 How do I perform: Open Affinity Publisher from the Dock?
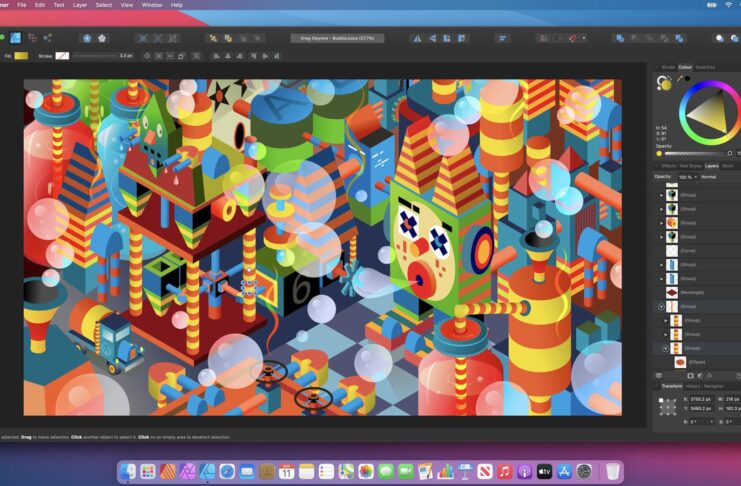tap(167, 471)
